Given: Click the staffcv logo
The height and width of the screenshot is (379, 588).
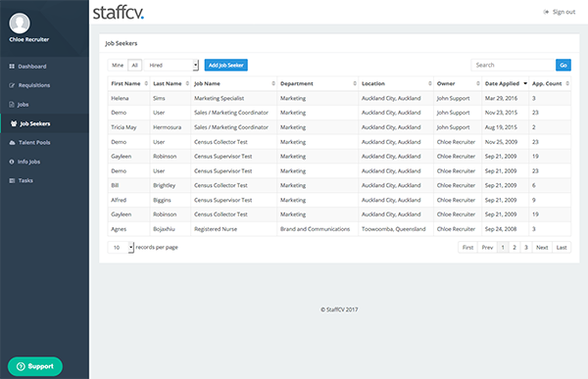Looking at the screenshot, I should (x=119, y=12).
